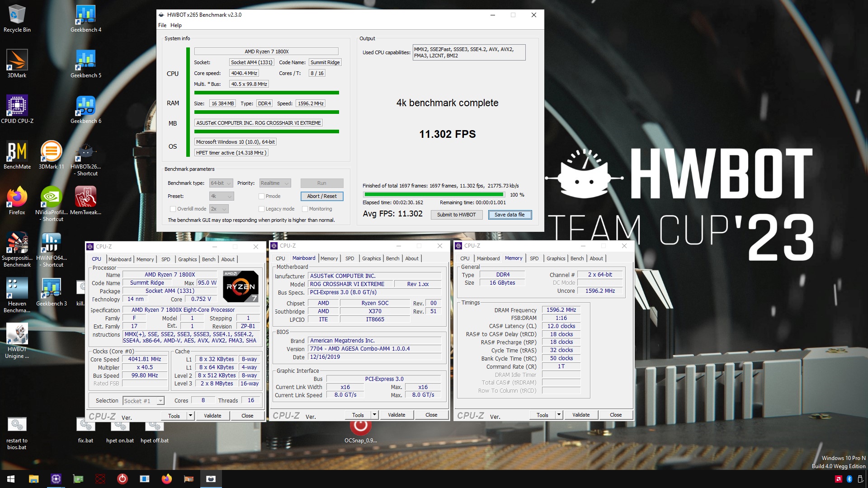The image size is (868, 488).
Task: Click the Tools button in the CPU-Z Memory window
Action: [x=542, y=415]
